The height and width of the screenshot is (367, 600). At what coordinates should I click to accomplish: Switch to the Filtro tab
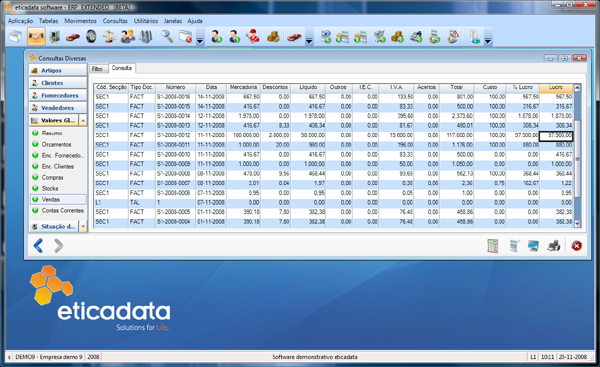[x=97, y=69]
